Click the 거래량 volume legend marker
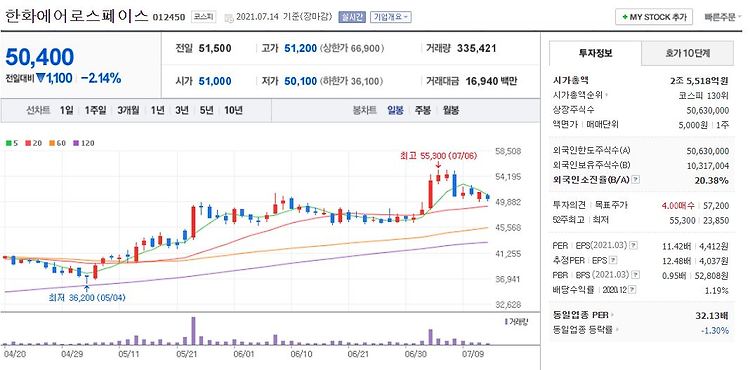This screenshot has width=750, height=370. 506,322
